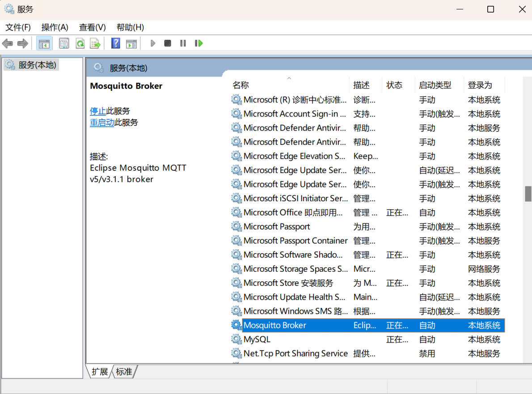Click the 重启动 link to restart the service
Screen dimensions: 532x394
coord(103,122)
